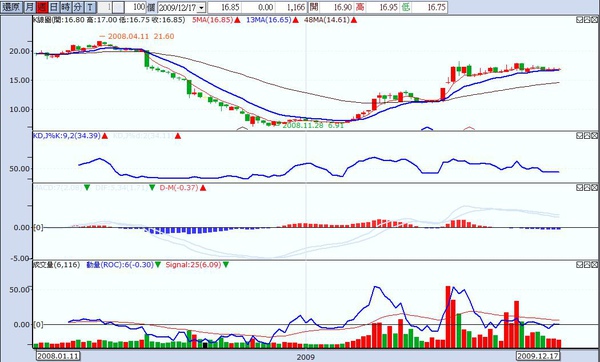Click the K線圖 open/high/low/close header text
Screen dimensions: 600x362
(109, 20)
